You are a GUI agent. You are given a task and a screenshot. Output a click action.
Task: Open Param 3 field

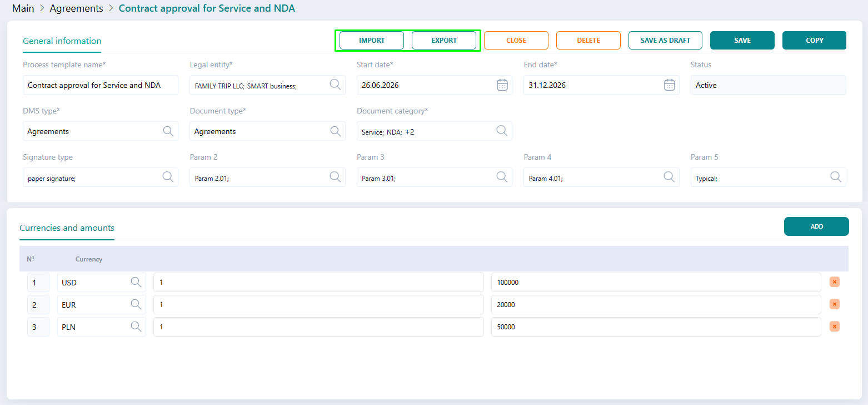click(435, 177)
